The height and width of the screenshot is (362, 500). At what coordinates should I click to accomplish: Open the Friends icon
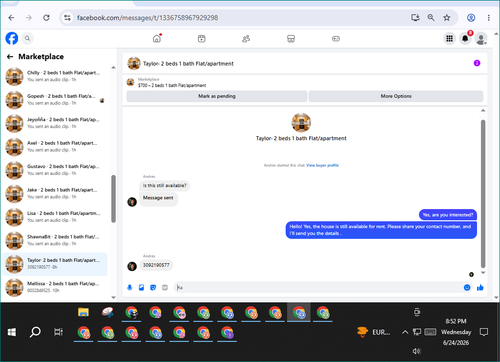tap(246, 39)
